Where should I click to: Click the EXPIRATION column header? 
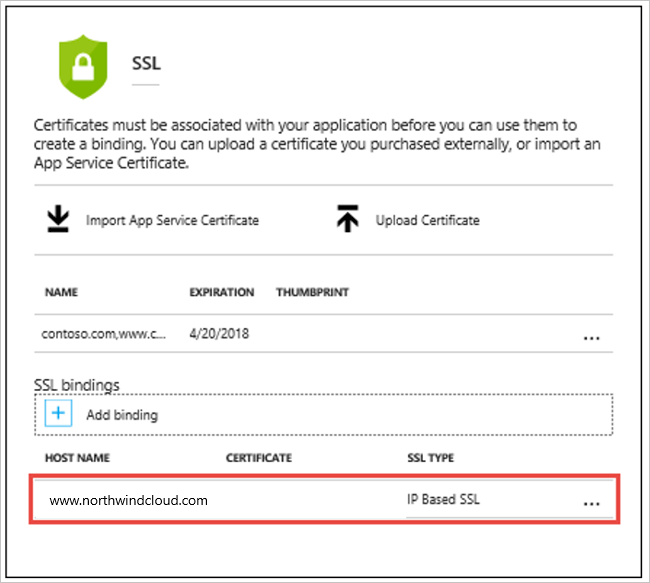[x=222, y=292]
